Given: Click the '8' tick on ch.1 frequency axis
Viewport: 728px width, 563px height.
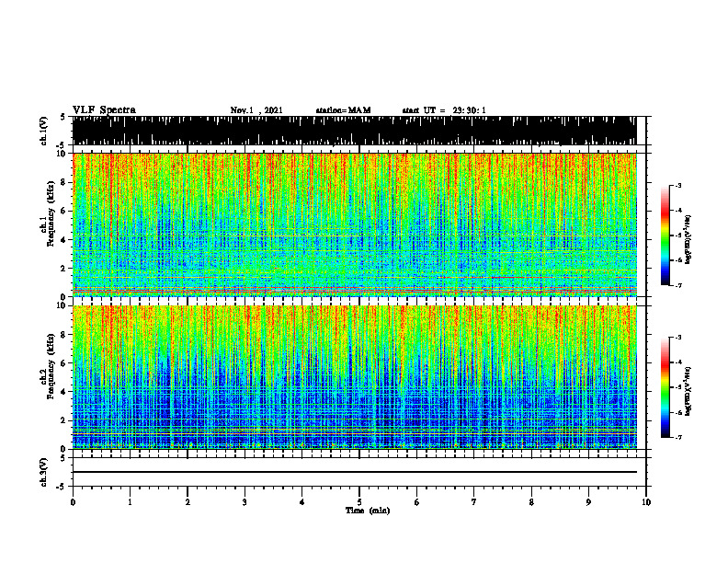Looking at the screenshot, I should click(63, 182).
